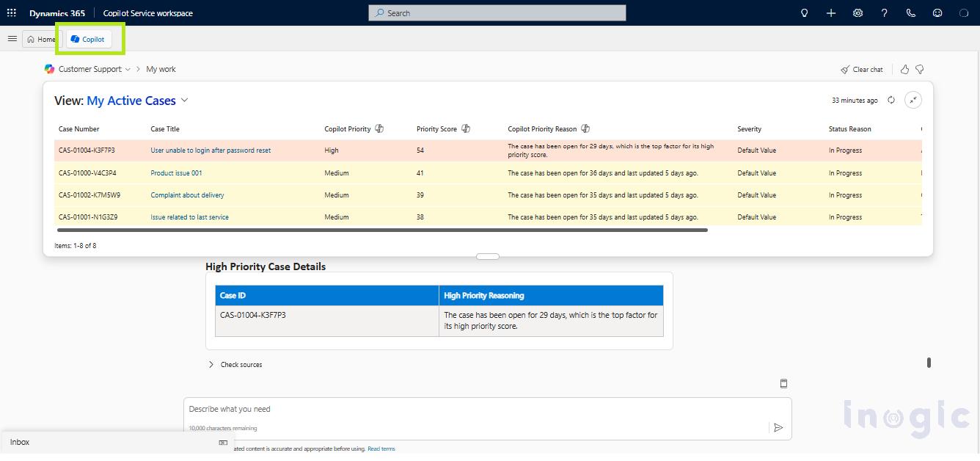Click Copilot icon beside Copilot Priority column

pos(379,128)
